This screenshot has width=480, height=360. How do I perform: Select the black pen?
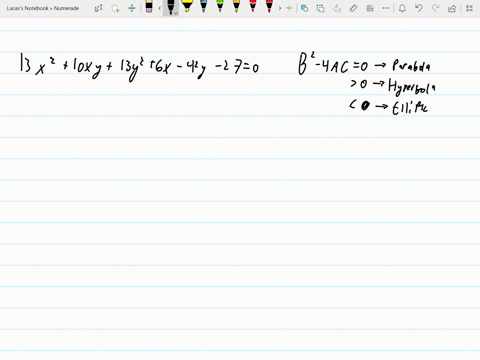click(x=170, y=7)
